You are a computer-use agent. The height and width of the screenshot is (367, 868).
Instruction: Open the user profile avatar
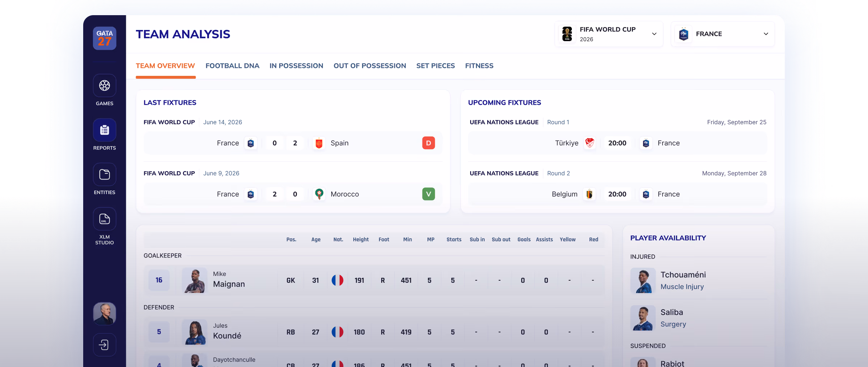point(105,314)
